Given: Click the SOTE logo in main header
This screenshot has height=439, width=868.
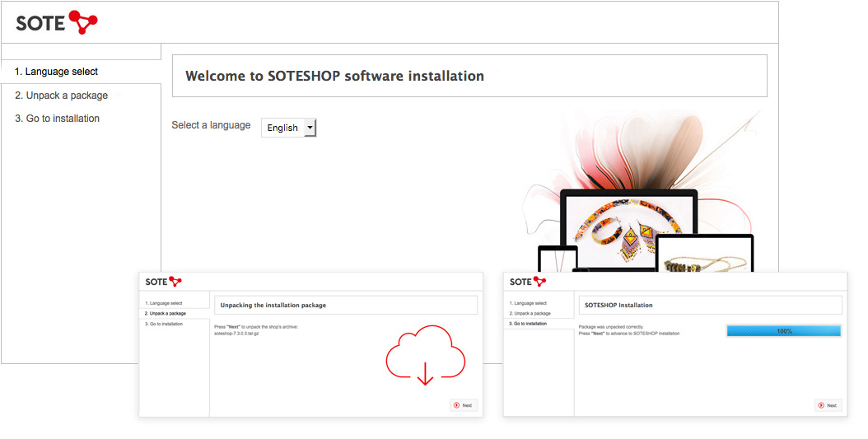Looking at the screenshot, I should tap(57, 23).
